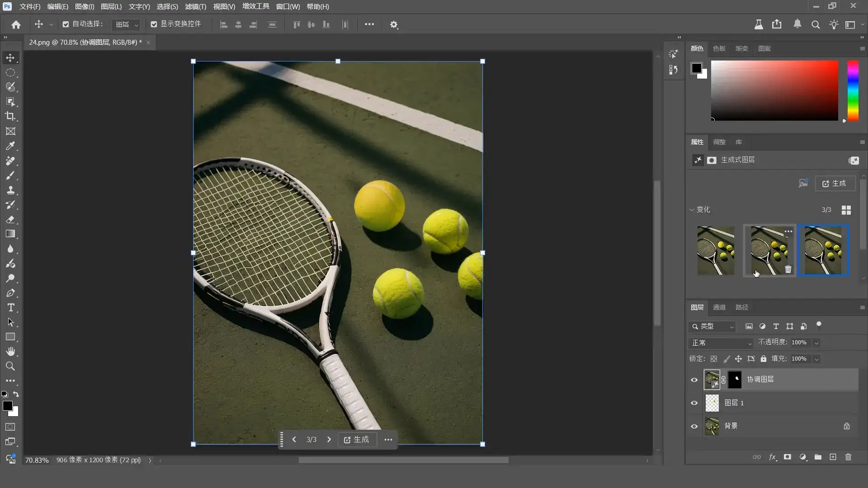Screen dimensions: 868x488
Task: Select the Zoom tool in toolbar
Action: coord(10,366)
